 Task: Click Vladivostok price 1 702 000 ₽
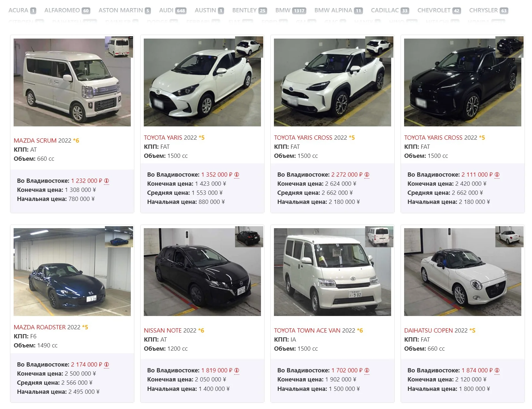[347, 370]
